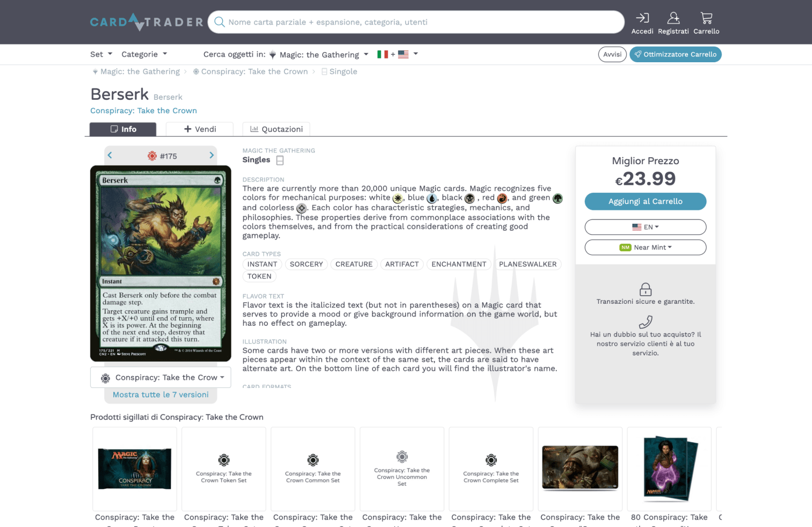Select the INSTANT card type tag

point(262,264)
